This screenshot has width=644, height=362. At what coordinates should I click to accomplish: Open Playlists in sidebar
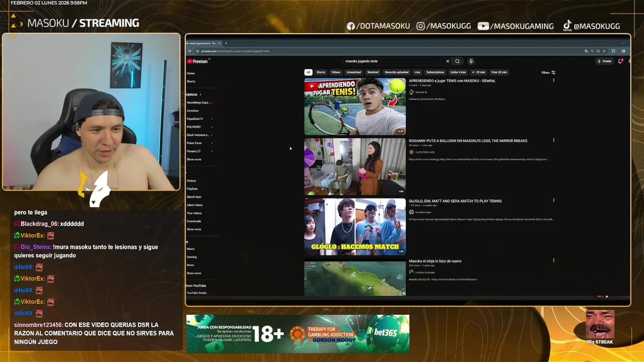tap(192, 189)
